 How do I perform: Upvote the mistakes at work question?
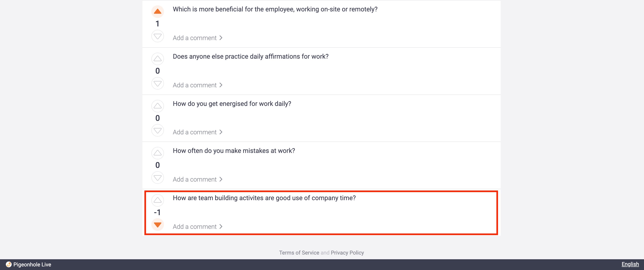157,153
